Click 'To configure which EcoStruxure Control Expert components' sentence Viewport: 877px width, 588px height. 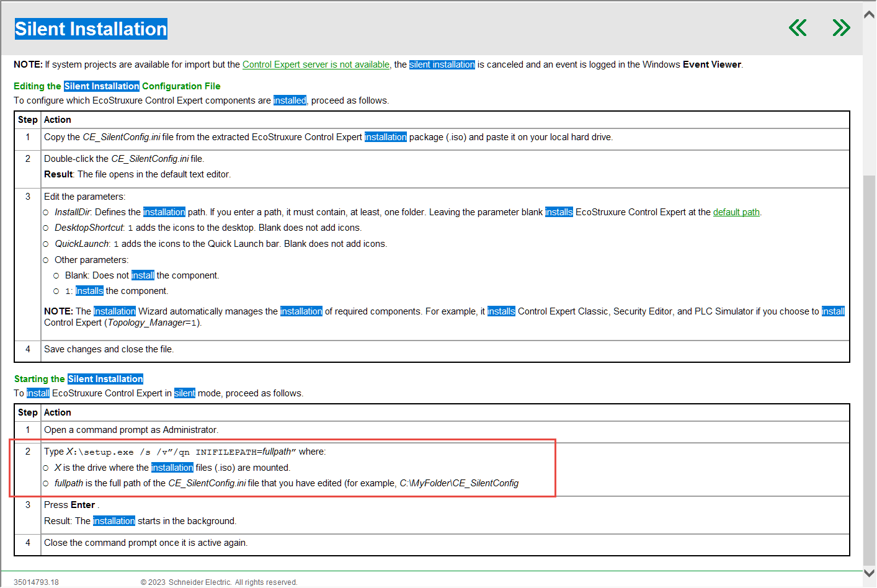click(x=202, y=100)
